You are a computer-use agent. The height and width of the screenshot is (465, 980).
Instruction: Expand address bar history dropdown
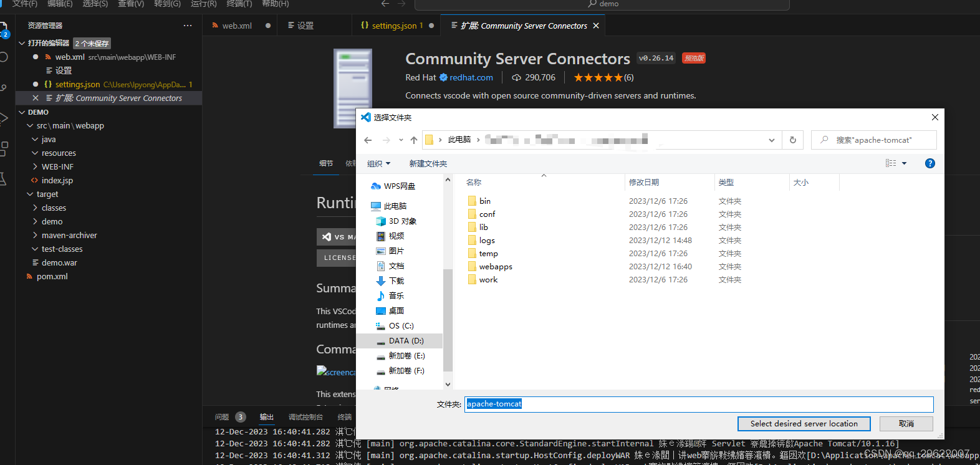coord(772,140)
